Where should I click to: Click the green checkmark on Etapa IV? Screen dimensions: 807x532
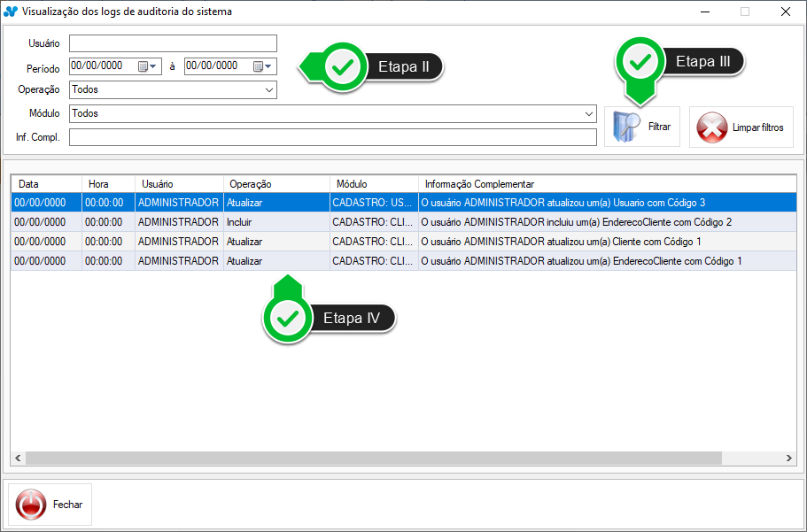(285, 318)
